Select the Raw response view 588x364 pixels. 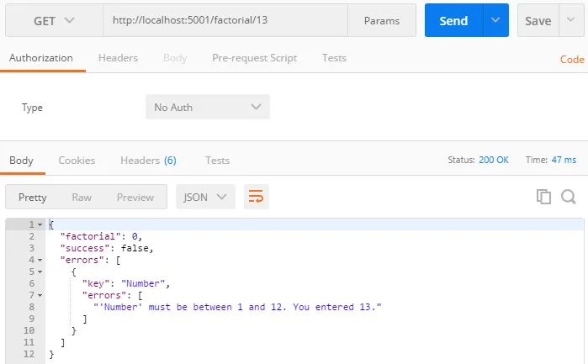pyautogui.click(x=82, y=197)
